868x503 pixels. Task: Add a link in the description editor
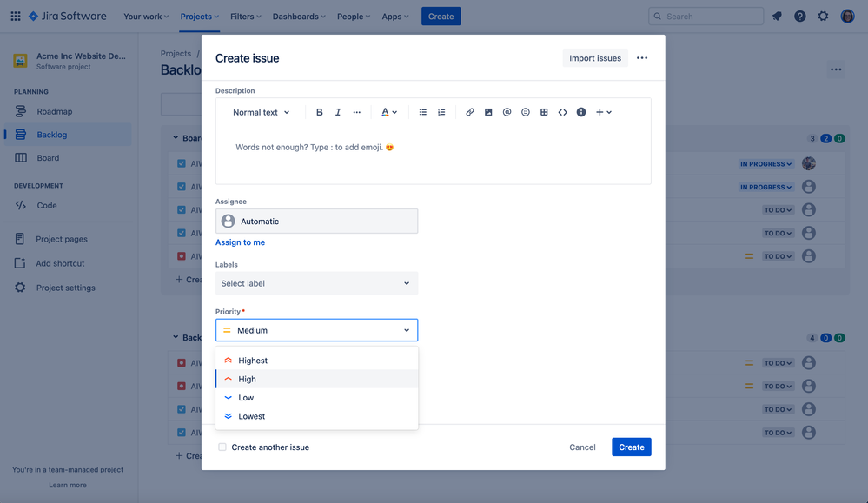[469, 112]
